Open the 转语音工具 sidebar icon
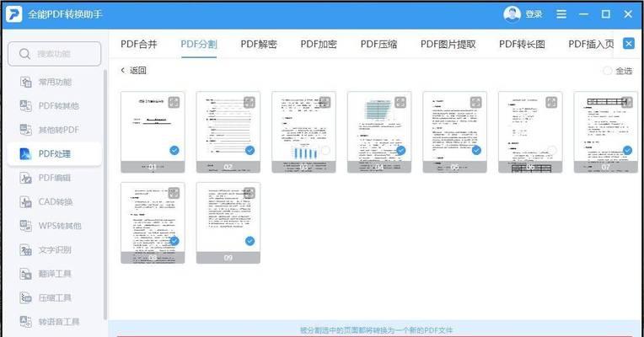644x337 pixels. [x=25, y=321]
